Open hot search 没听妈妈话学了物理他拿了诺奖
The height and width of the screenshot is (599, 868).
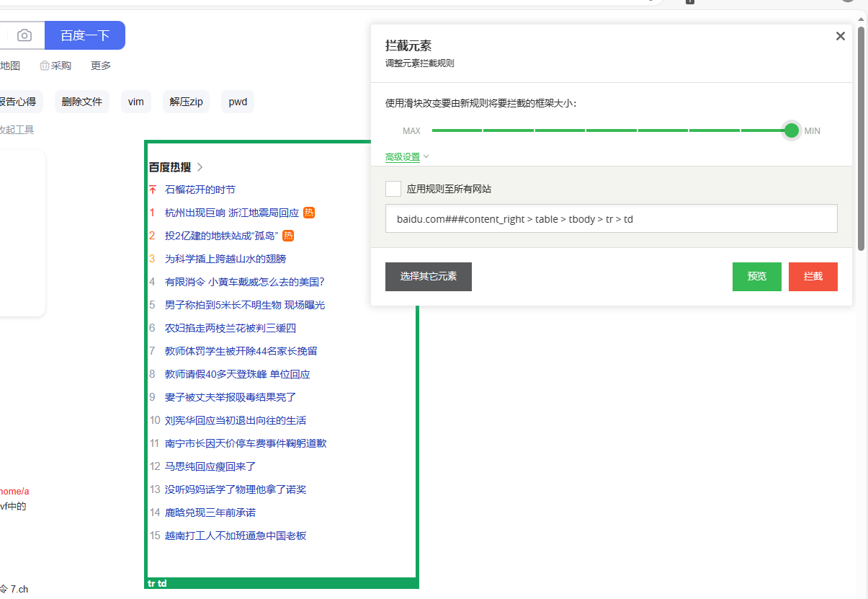236,489
